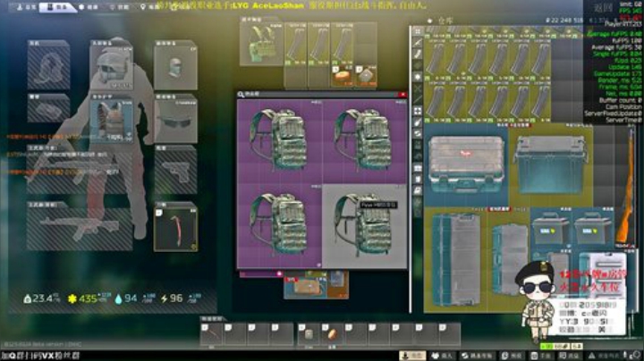The height and width of the screenshot is (361, 644).
Task: Click the magnifier icon in popup title bar
Action: 241,95
